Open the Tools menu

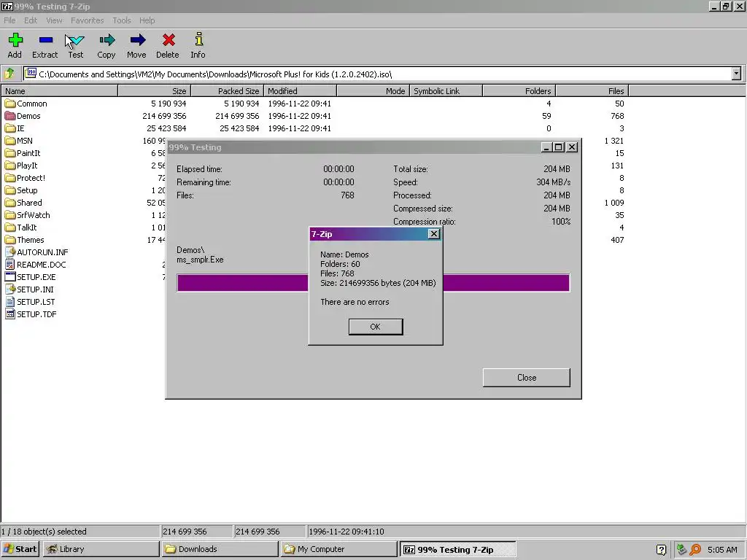click(122, 20)
